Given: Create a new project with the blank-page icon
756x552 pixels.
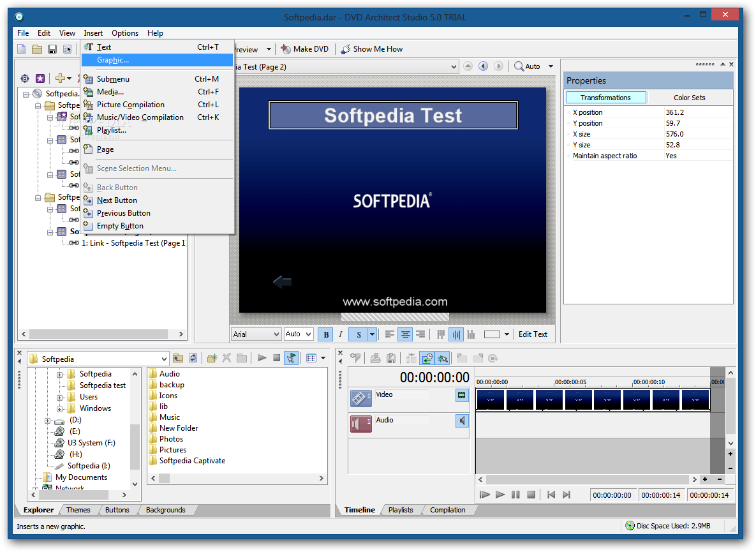Looking at the screenshot, I should (x=22, y=49).
